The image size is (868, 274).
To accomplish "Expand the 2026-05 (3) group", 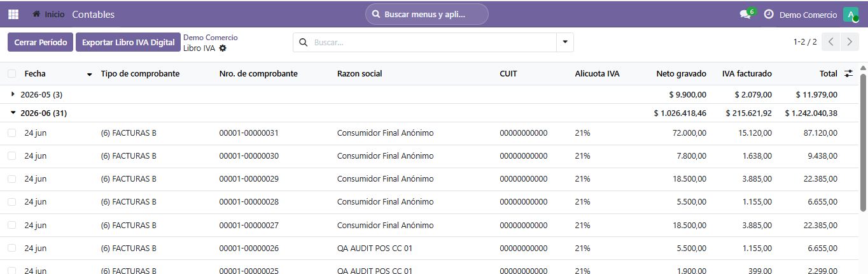I will pos(41,94).
